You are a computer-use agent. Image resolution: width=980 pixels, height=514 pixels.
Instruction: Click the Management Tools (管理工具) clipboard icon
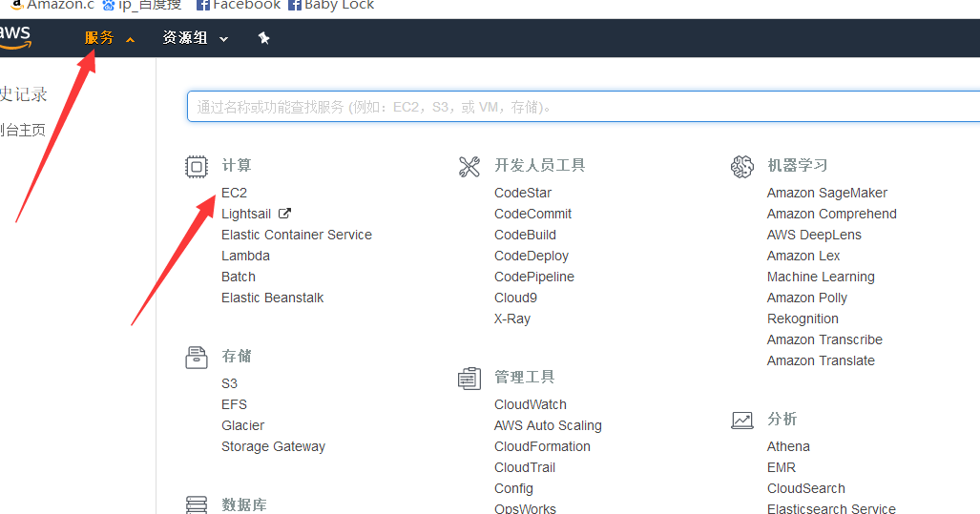[x=469, y=379]
